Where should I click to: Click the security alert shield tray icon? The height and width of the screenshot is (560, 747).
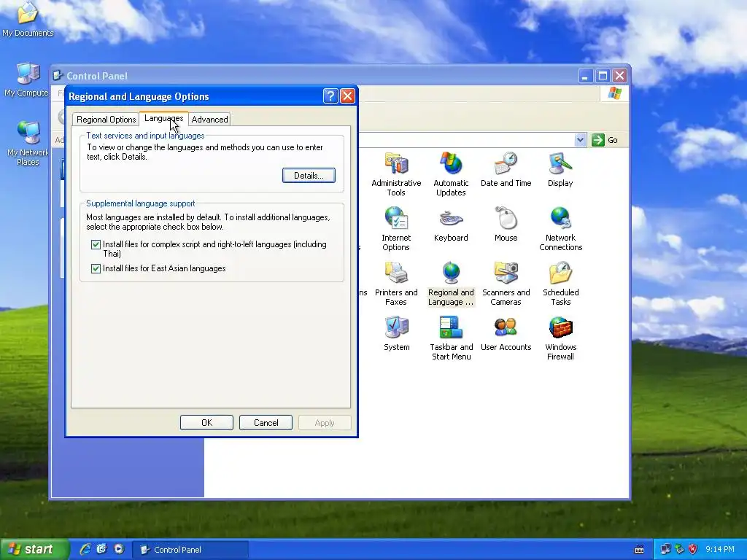(693, 549)
